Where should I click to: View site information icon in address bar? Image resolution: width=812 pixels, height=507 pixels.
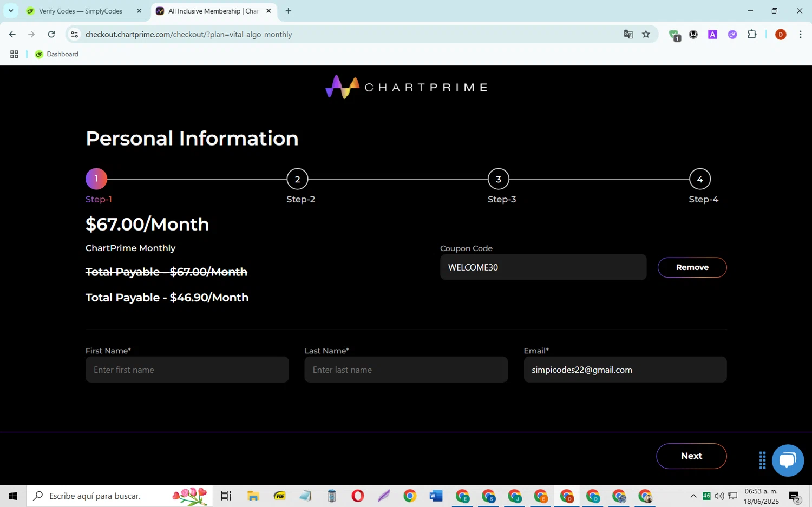pyautogui.click(x=74, y=34)
